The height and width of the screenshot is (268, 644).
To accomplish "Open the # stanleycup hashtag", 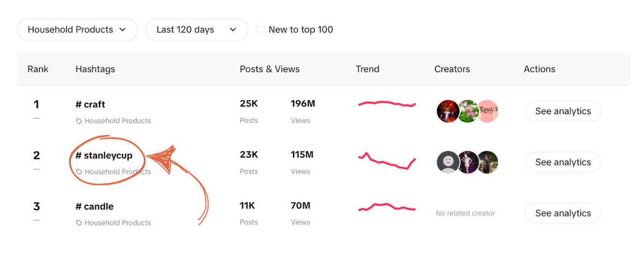I will click(x=104, y=155).
